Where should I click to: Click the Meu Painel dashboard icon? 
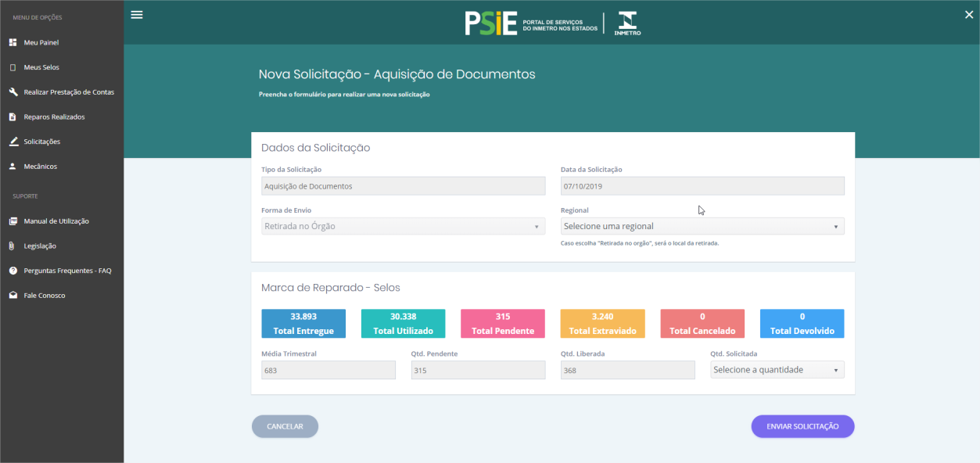pos(13,42)
